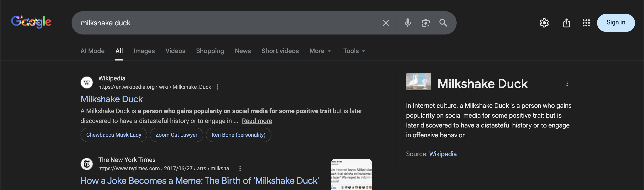
Task: Open the News tab
Action: coord(243,51)
